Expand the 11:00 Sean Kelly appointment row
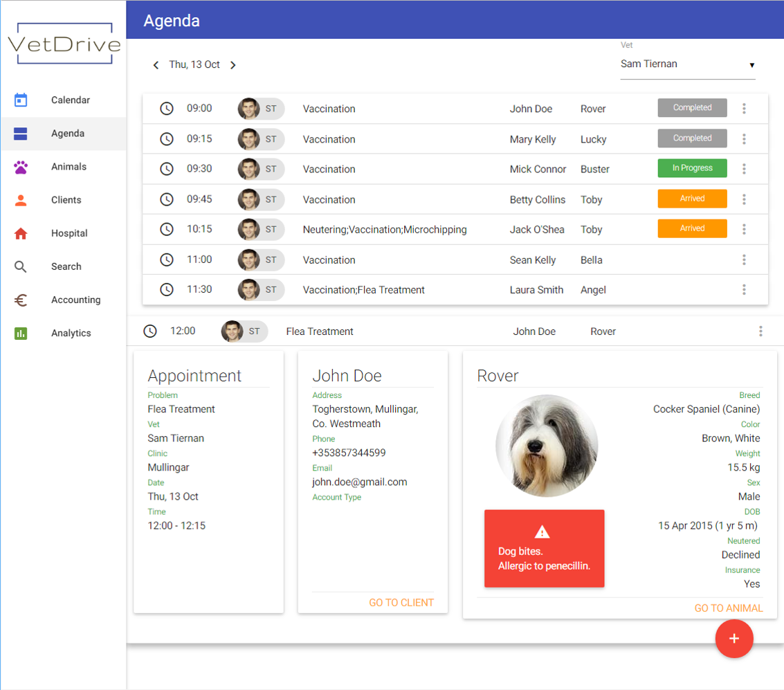 [455, 260]
